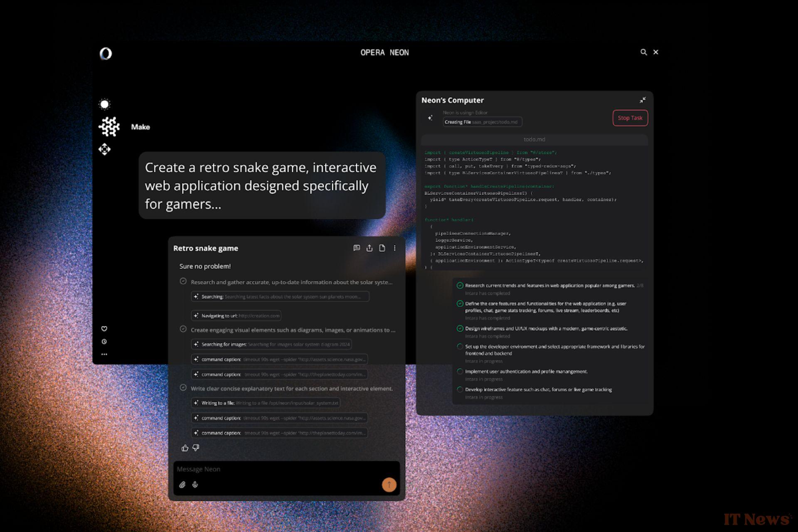Open the sidebar ellipsis menu

(104, 354)
